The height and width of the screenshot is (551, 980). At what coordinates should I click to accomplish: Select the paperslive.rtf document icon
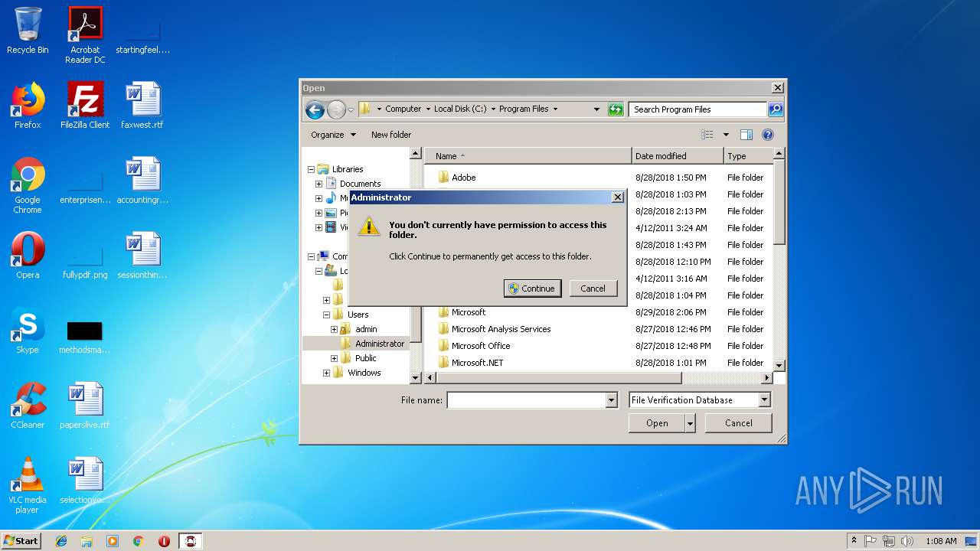pyautogui.click(x=85, y=406)
